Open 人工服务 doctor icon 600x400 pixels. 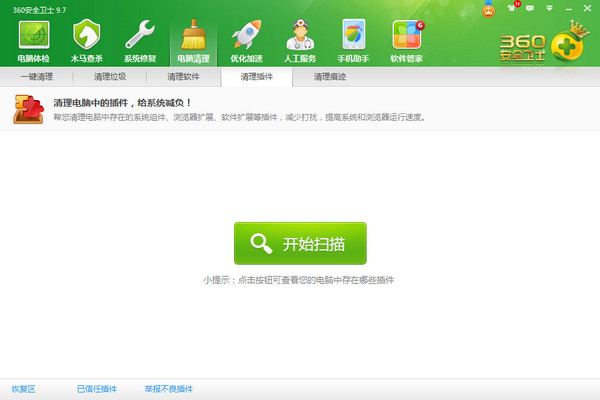point(300,41)
